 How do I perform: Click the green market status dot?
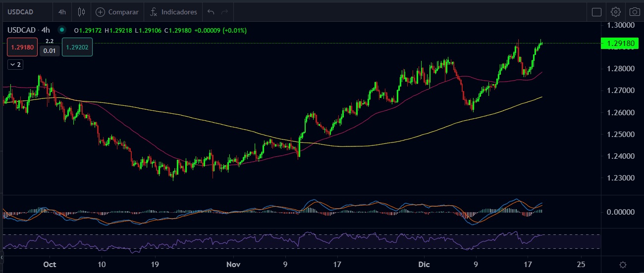[62, 30]
